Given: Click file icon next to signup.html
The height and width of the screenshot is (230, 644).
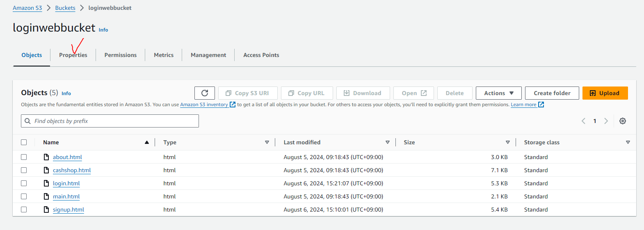Looking at the screenshot, I should click(46, 210).
